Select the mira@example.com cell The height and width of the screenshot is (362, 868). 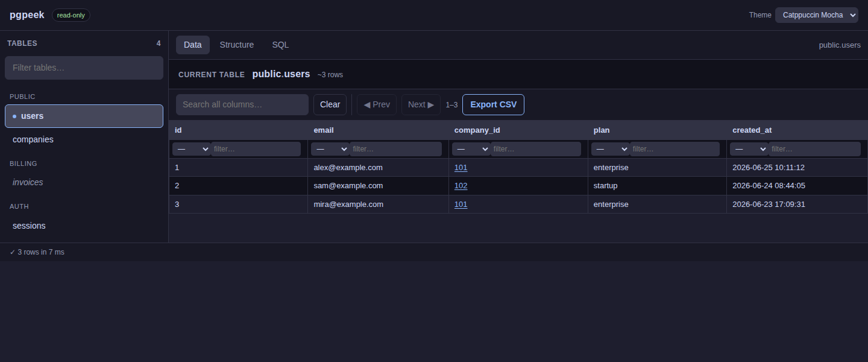click(378, 204)
